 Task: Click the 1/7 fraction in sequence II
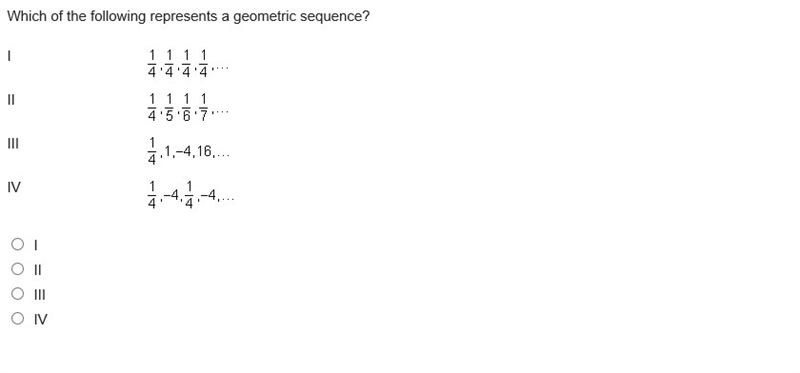204,108
